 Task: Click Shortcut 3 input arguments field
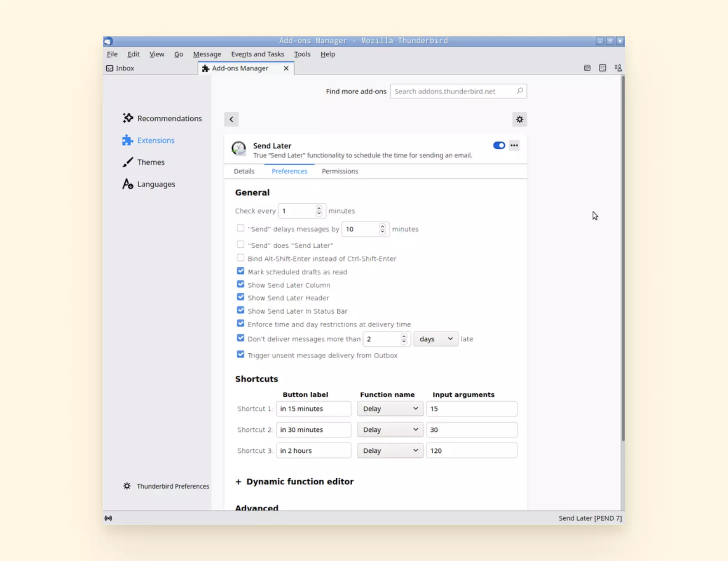(472, 451)
